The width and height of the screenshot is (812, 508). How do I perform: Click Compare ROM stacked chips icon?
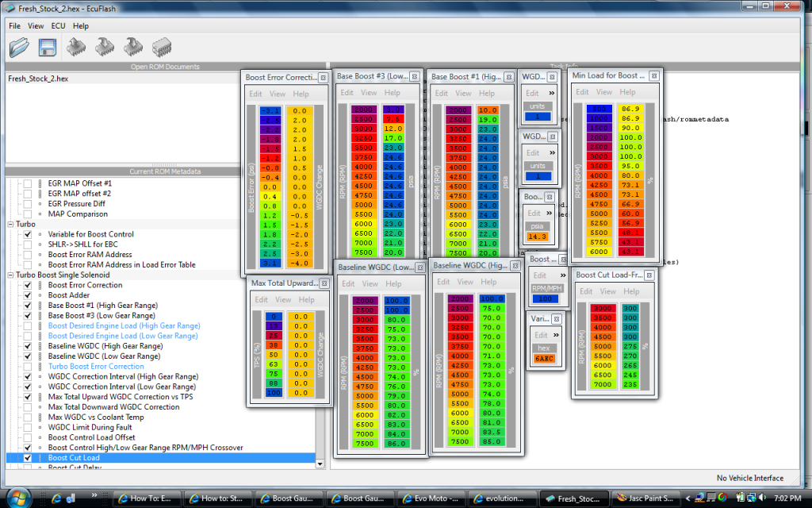(x=162, y=47)
